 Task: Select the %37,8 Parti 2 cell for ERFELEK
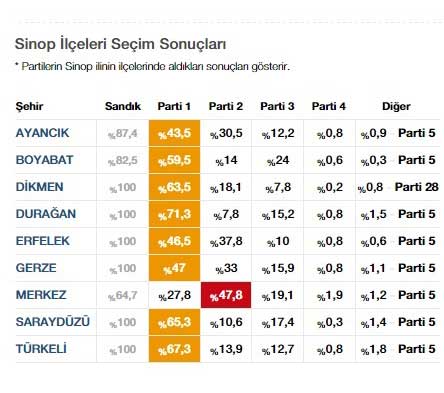click(226, 241)
